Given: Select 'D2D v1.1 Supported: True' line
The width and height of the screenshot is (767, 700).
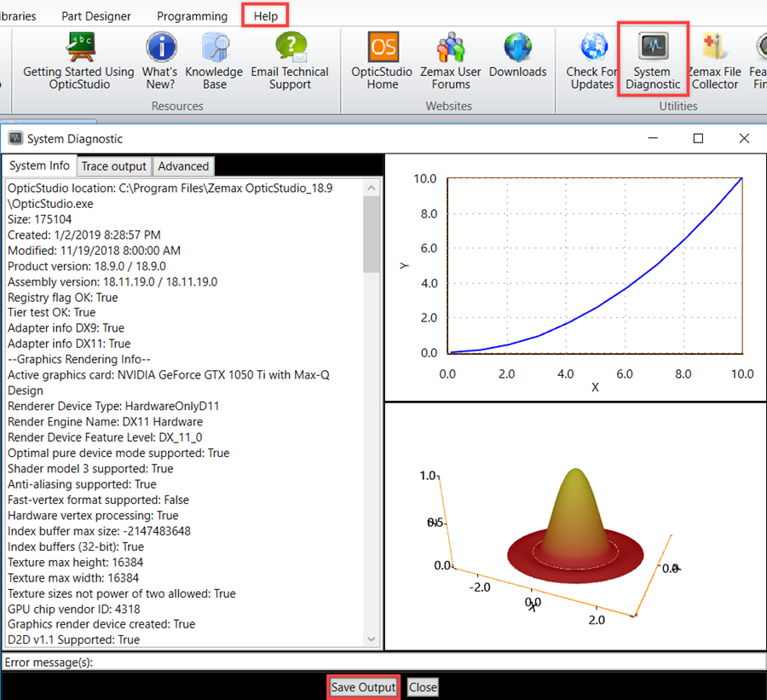Looking at the screenshot, I should point(74,639).
